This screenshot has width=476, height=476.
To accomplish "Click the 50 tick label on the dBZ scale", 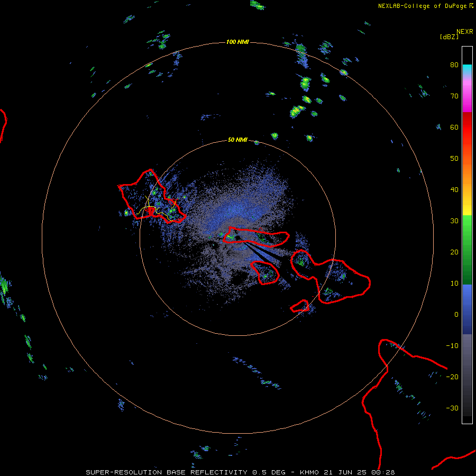I will coord(454,159).
